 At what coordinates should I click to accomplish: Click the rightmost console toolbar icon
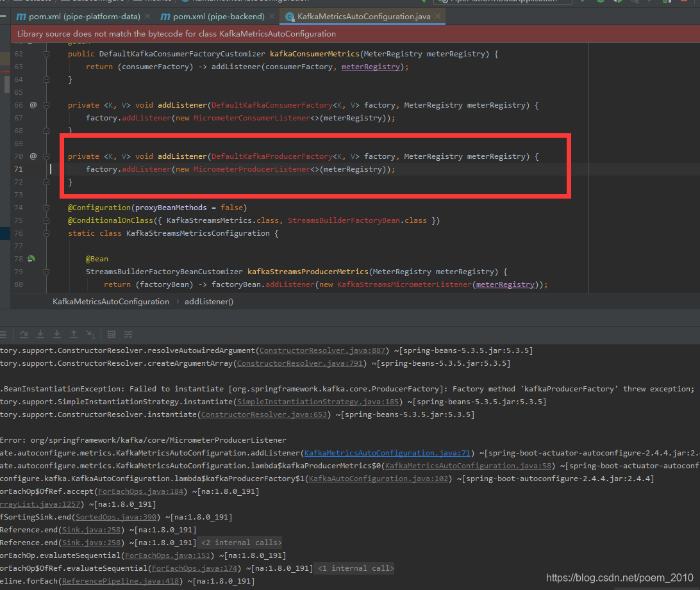(128, 334)
